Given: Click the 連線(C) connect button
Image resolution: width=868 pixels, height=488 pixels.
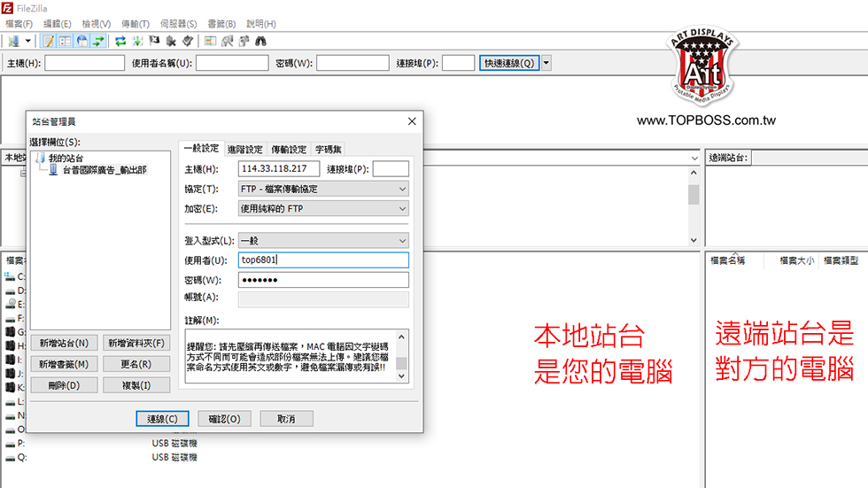Looking at the screenshot, I should pos(163,418).
